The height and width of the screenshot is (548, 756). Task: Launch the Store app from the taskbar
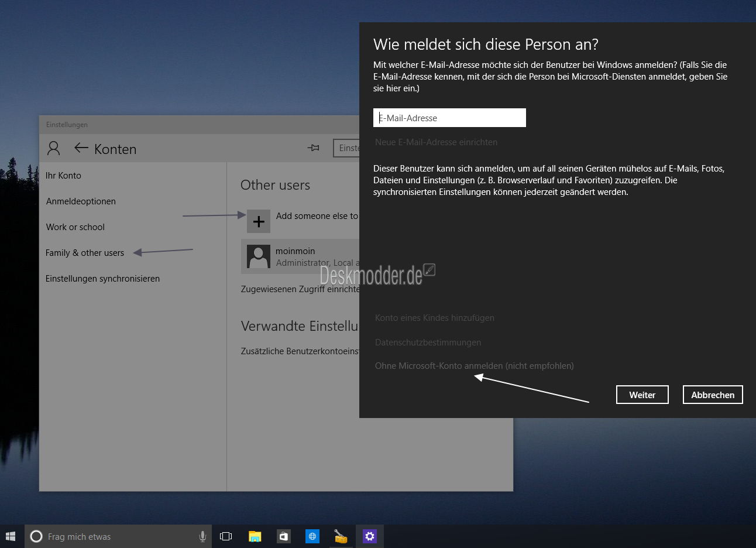tap(284, 536)
